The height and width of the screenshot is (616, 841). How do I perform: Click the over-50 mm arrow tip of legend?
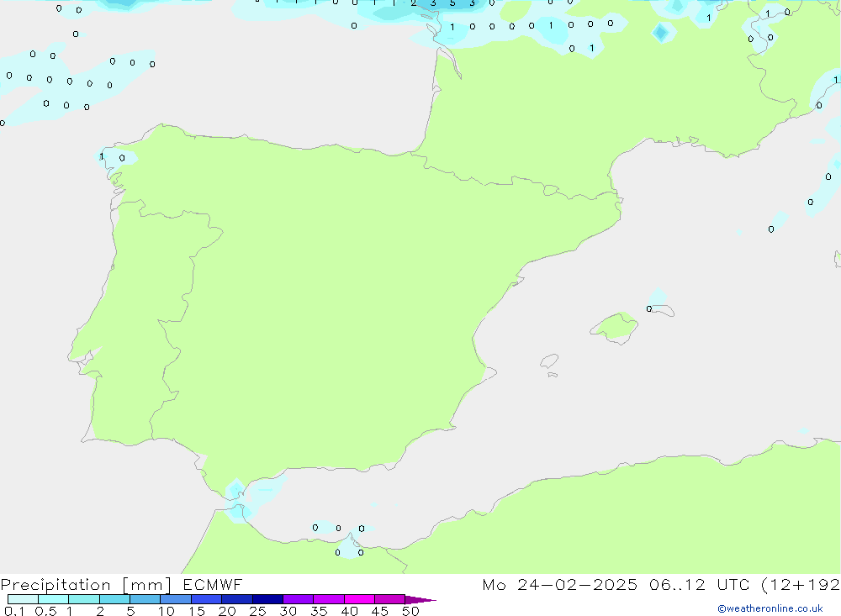click(x=420, y=600)
